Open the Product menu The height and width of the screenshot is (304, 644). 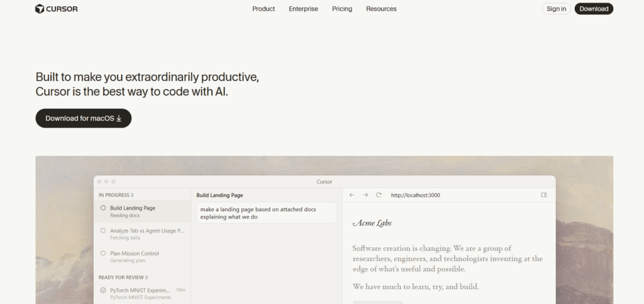264,9
